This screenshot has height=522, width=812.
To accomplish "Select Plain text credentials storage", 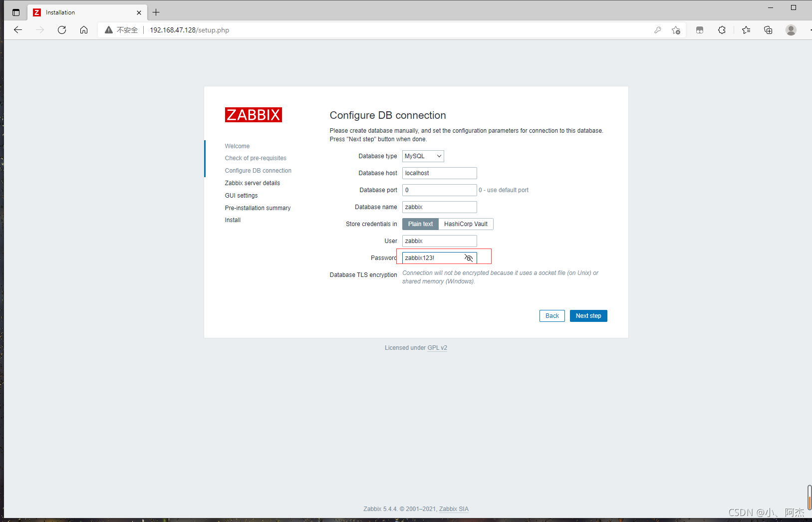I will point(420,224).
